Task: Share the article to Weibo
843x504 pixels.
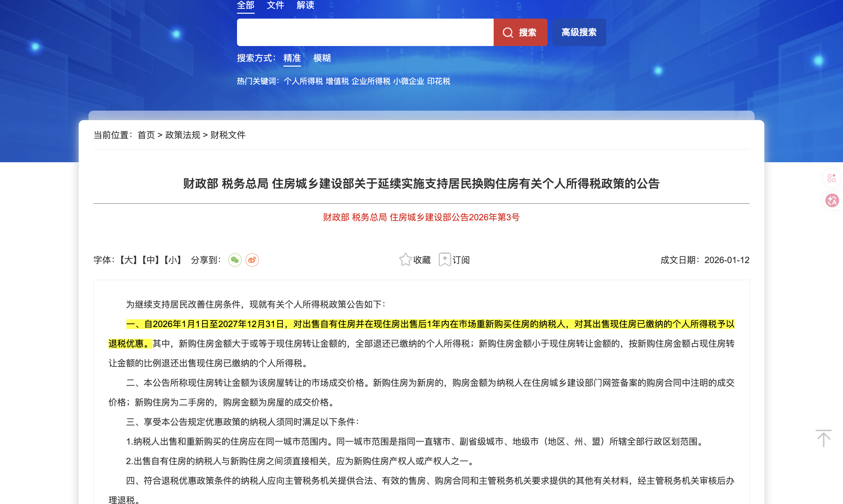Action: (x=252, y=260)
